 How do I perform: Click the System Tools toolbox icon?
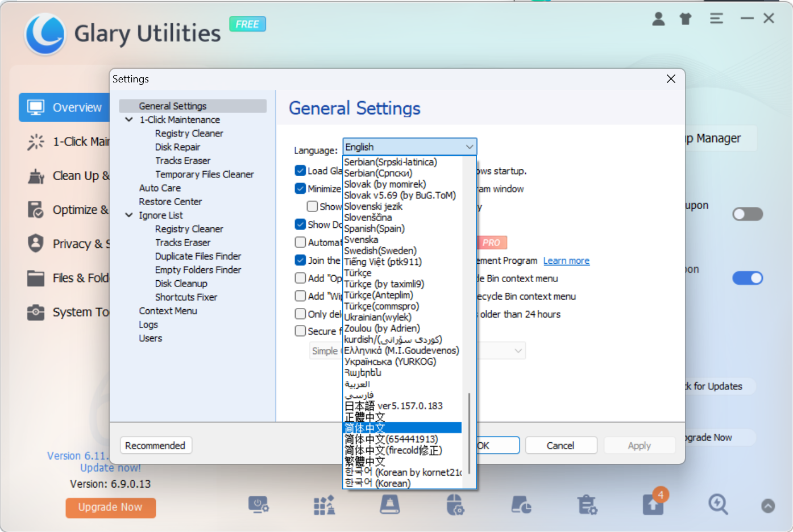click(x=36, y=312)
